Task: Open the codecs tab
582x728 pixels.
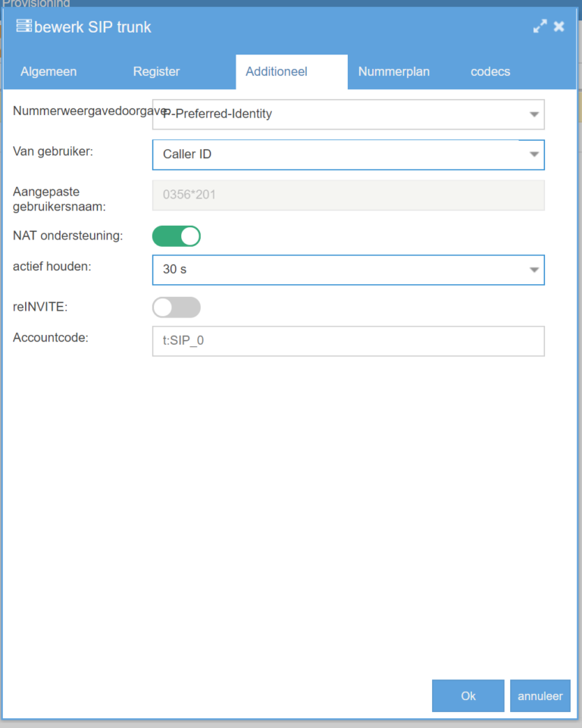Action: coord(490,72)
